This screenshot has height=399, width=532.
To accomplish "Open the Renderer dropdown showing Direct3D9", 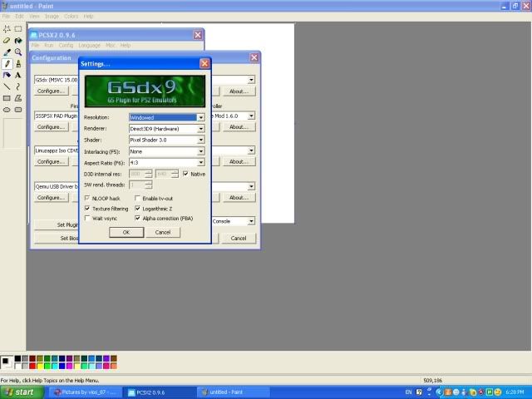I will pyautogui.click(x=201, y=129).
